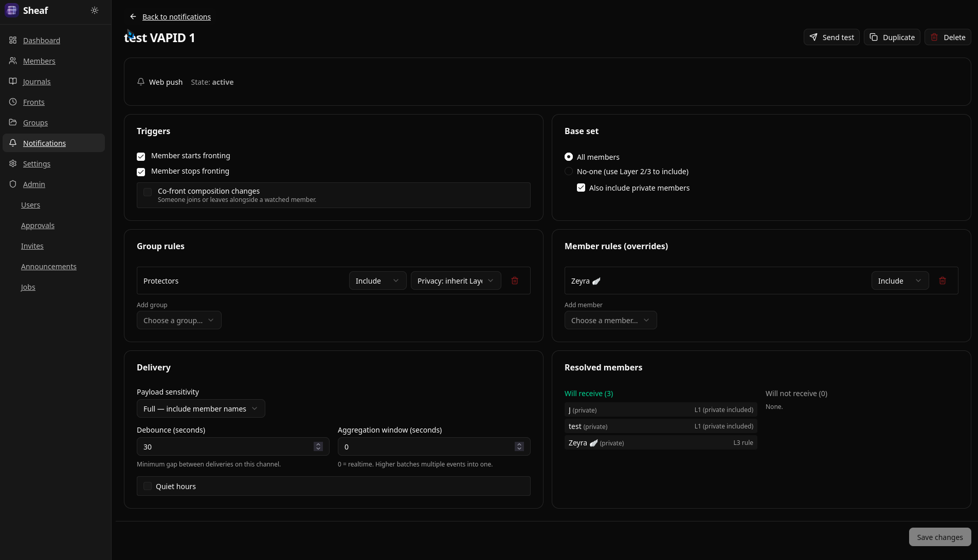This screenshot has height=560, width=978.
Task: Delete the Protectors group rule trash icon
Action: (x=515, y=281)
